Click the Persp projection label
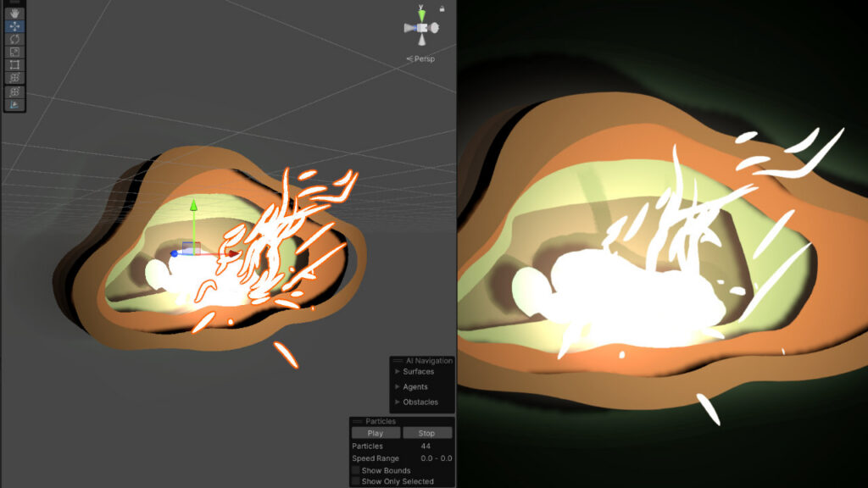Screen dimensions: 868x488 click(423, 59)
